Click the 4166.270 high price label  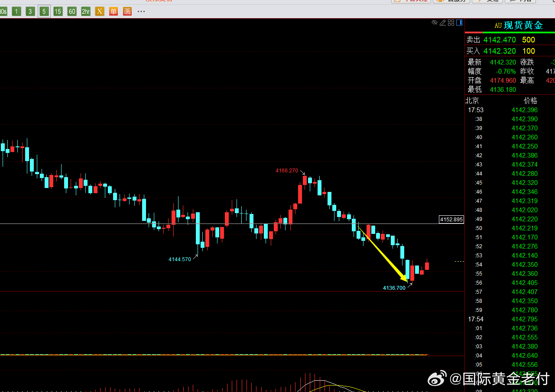[287, 171]
